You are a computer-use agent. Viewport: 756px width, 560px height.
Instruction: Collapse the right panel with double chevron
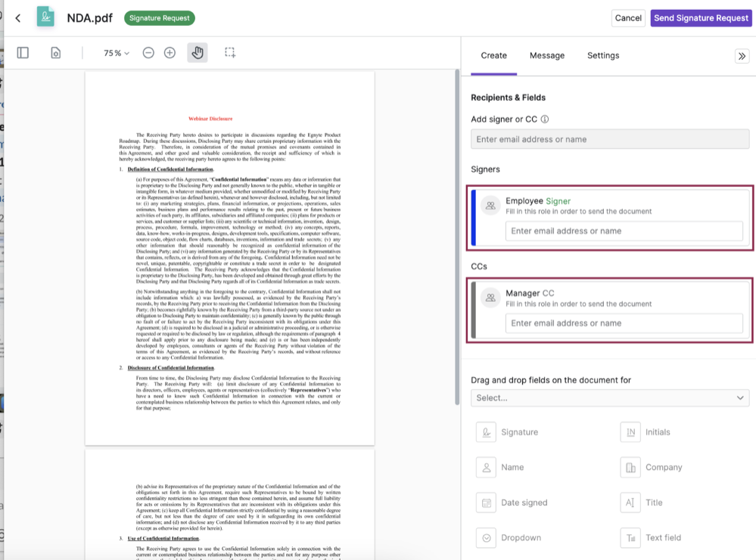point(742,56)
